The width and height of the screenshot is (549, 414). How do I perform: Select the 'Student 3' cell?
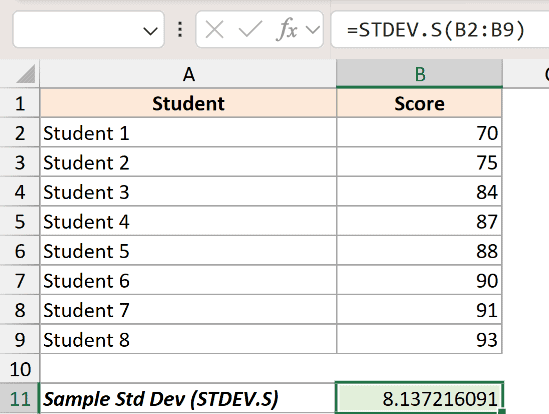coord(188,192)
